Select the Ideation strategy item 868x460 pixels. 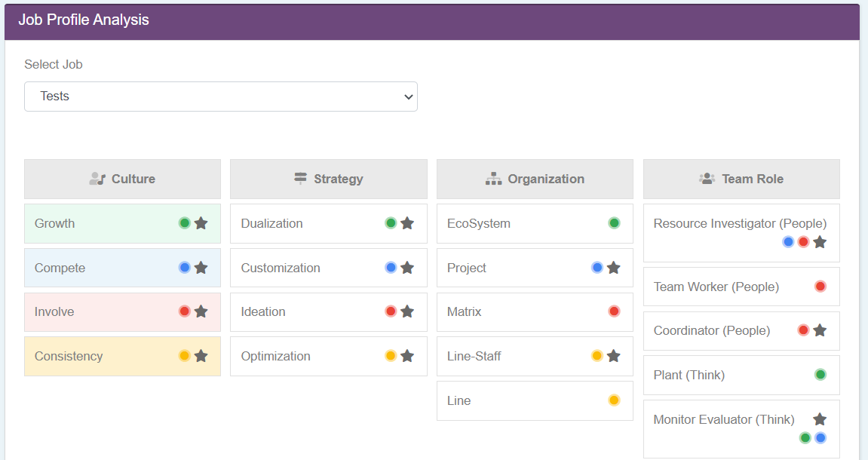pyautogui.click(x=263, y=311)
